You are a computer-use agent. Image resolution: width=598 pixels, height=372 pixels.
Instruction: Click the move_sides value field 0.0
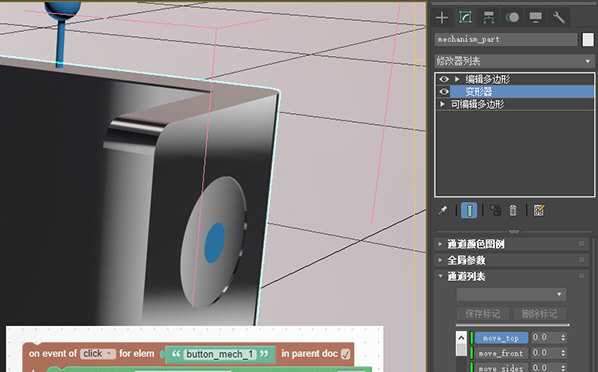click(544, 368)
